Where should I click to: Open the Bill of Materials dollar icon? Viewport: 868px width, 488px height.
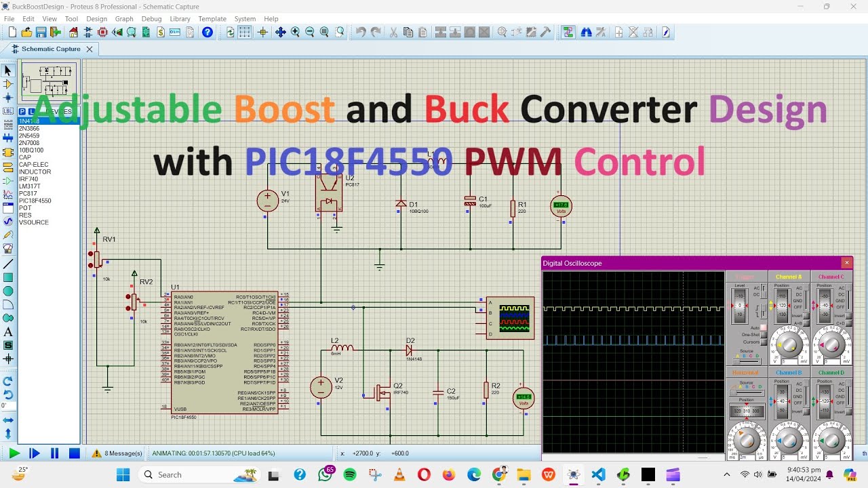point(161,32)
